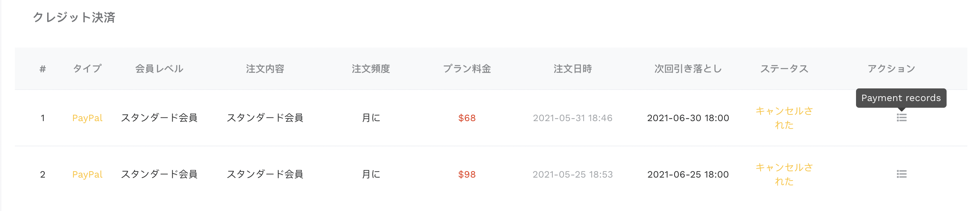Click the プラン料金 column header
Screen dimensions: 980x211
467,69
